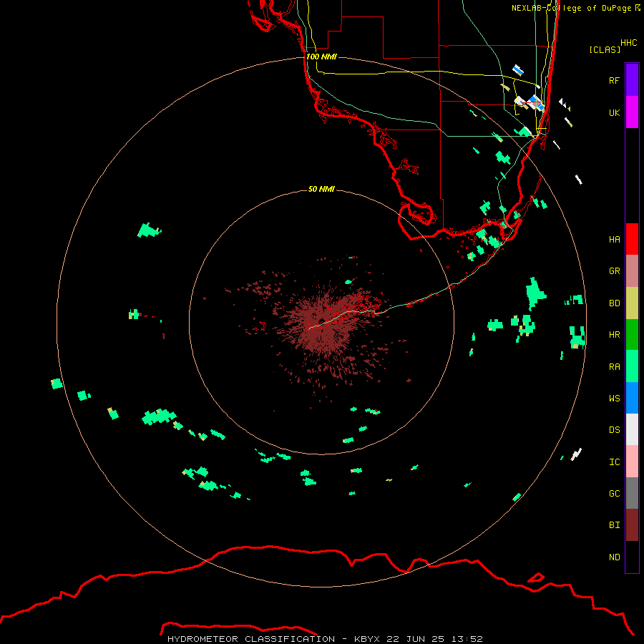Click the 50 NMI range ring label
Viewport: 644px width, 644px height.
(x=321, y=189)
